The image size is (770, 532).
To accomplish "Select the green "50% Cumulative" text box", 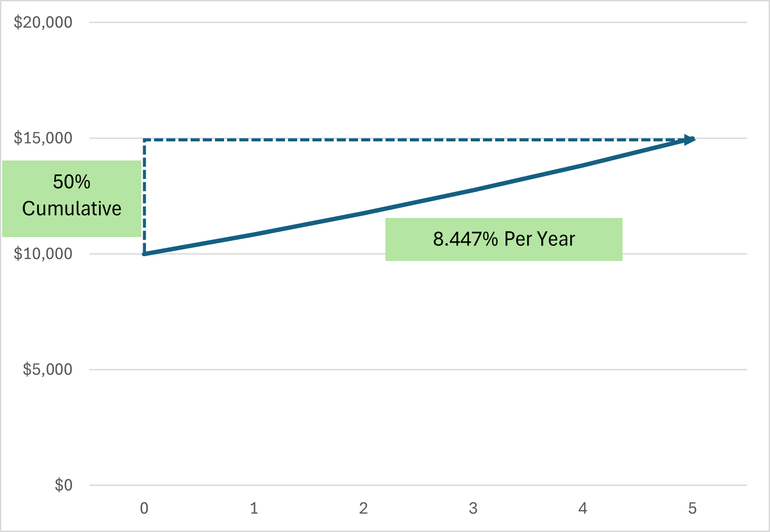I will (72, 199).
